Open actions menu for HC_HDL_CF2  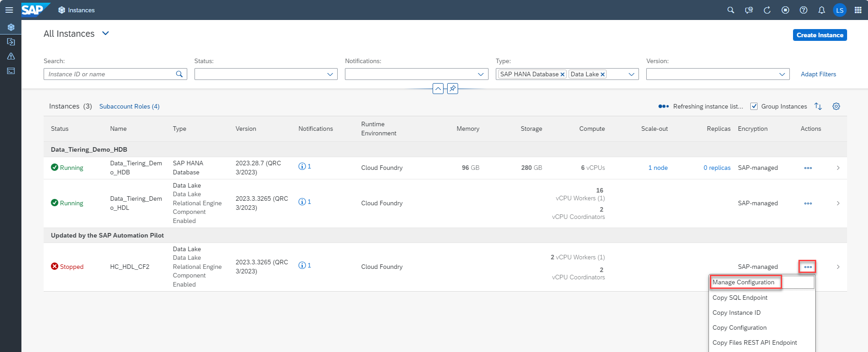[808, 267]
